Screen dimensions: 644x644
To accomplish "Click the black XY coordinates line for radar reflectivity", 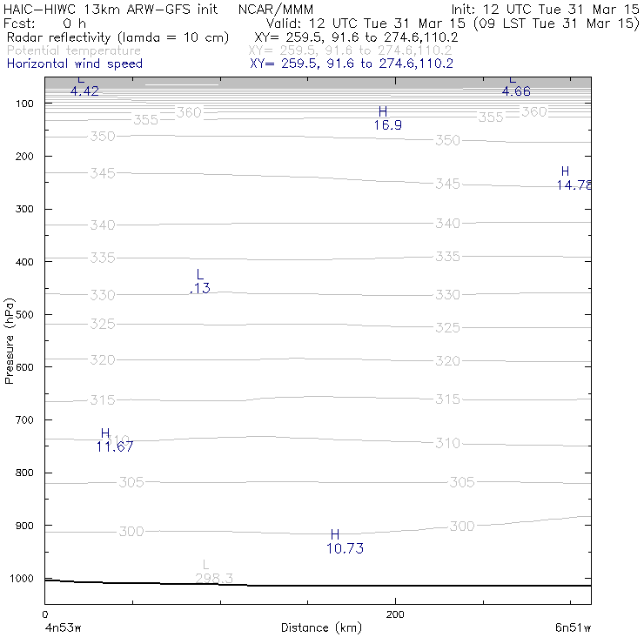I will (x=356, y=37).
